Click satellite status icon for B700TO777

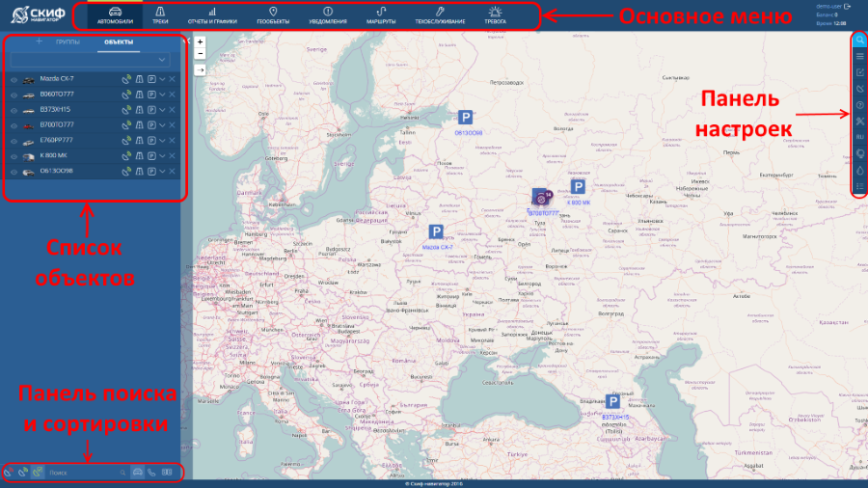[x=126, y=125]
